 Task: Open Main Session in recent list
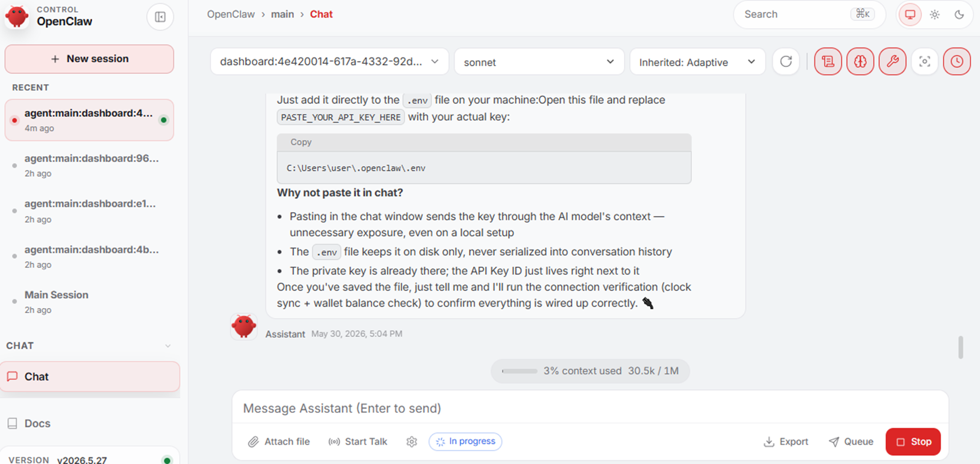pyautogui.click(x=89, y=302)
